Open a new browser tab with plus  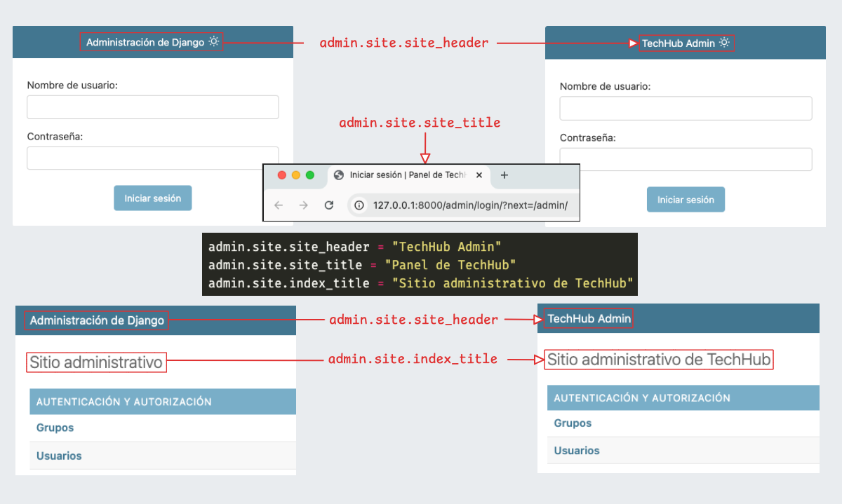point(504,175)
